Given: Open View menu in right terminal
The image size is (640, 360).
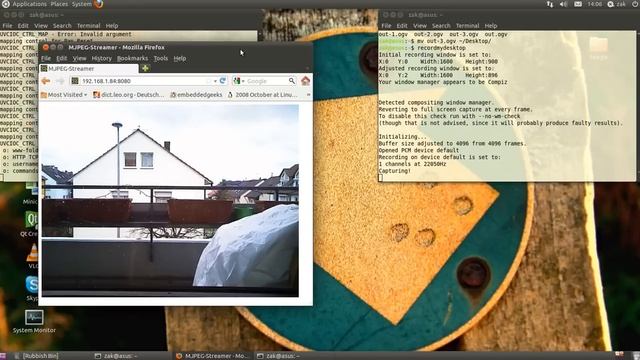Looking at the screenshot, I should pos(420,26).
